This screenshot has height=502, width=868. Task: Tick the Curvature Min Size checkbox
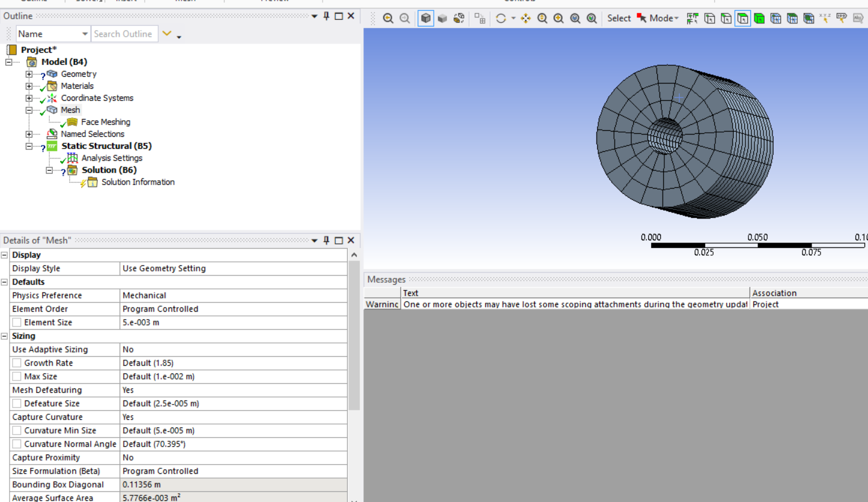tap(17, 431)
